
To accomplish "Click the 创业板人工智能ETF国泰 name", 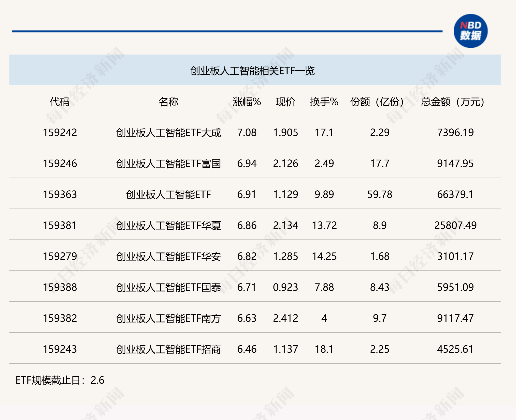I will (168, 287).
